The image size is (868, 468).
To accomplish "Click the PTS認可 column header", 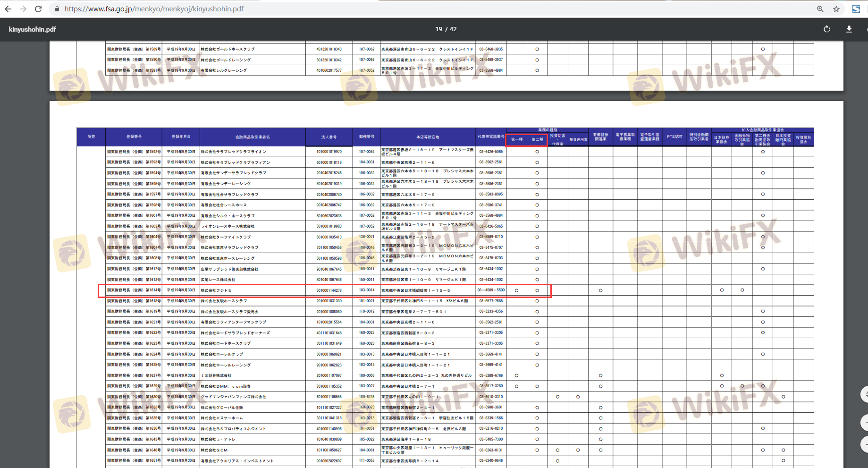I will click(x=674, y=137).
